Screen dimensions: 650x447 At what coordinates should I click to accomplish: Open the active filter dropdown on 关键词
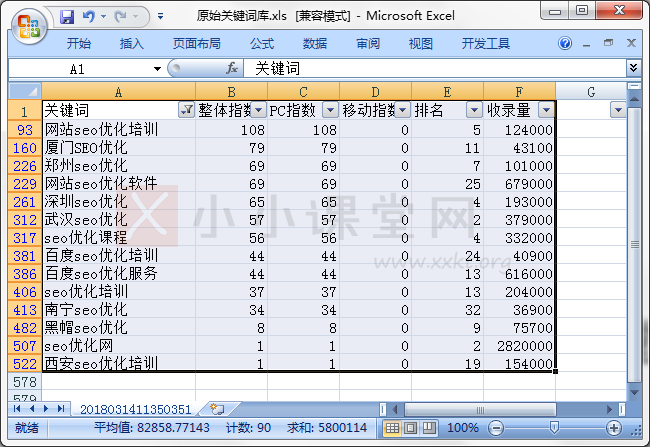[187, 110]
